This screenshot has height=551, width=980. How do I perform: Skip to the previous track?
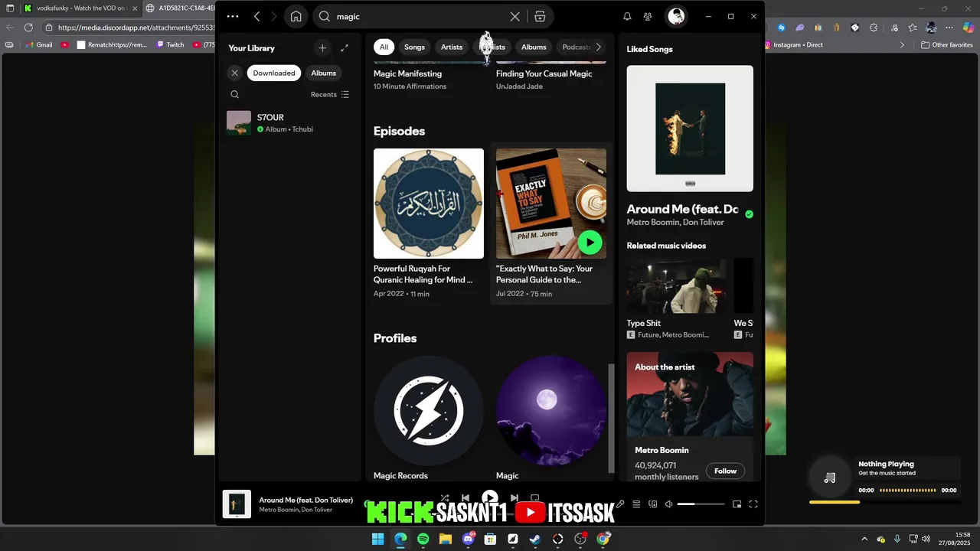point(465,498)
